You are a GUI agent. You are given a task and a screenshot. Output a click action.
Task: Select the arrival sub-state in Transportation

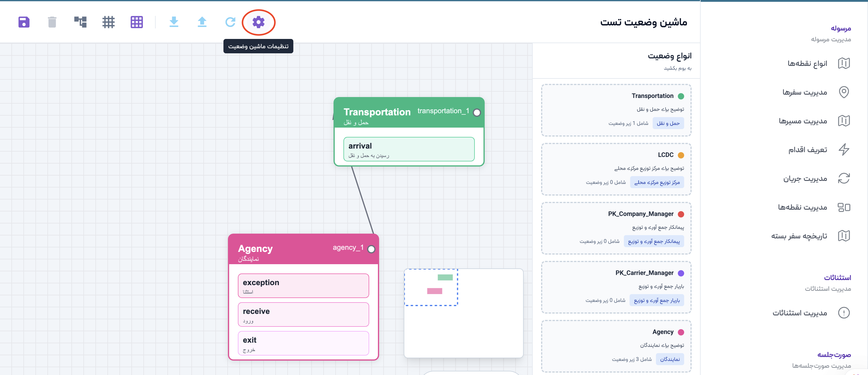(409, 149)
